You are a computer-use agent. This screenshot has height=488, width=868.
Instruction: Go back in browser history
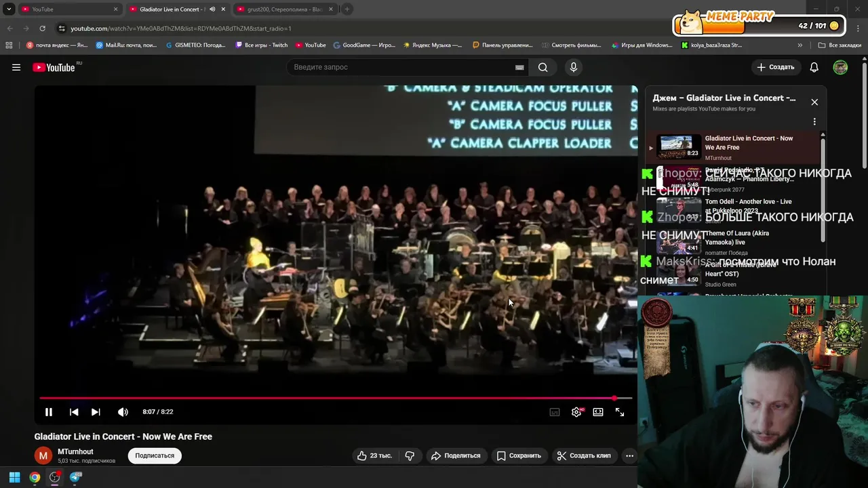9,28
